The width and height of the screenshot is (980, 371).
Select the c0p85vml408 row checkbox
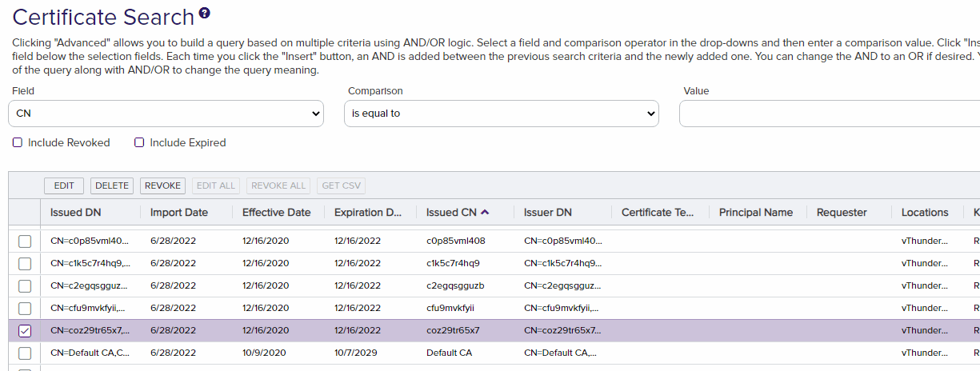tap(25, 241)
